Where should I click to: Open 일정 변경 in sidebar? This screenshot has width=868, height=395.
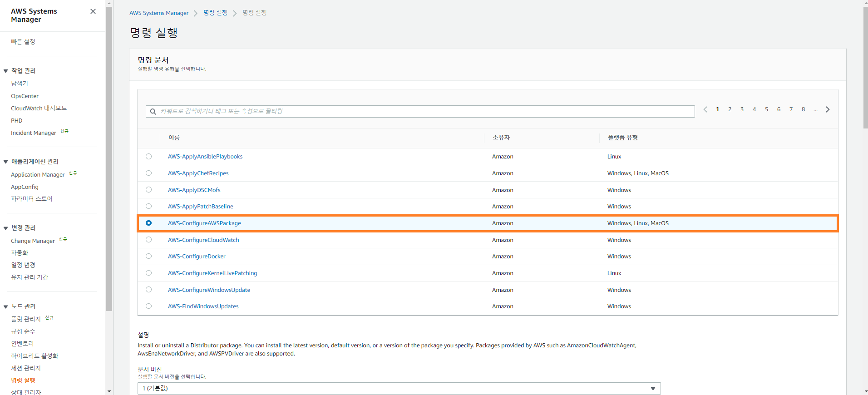23,265
